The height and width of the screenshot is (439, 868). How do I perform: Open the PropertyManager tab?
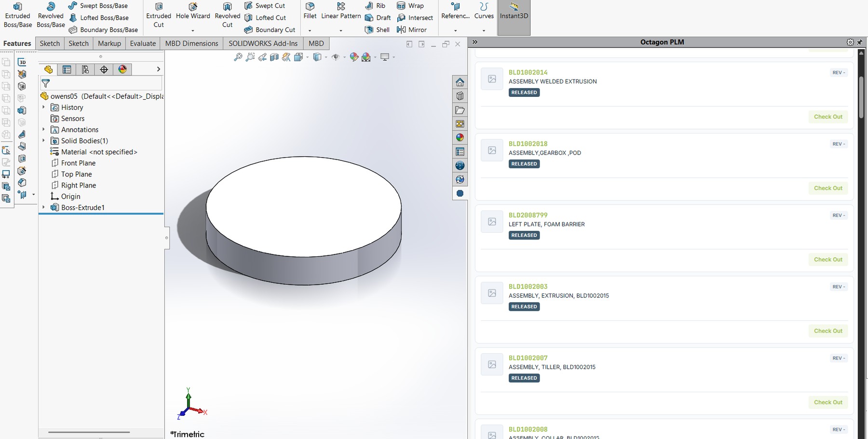click(x=67, y=69)
